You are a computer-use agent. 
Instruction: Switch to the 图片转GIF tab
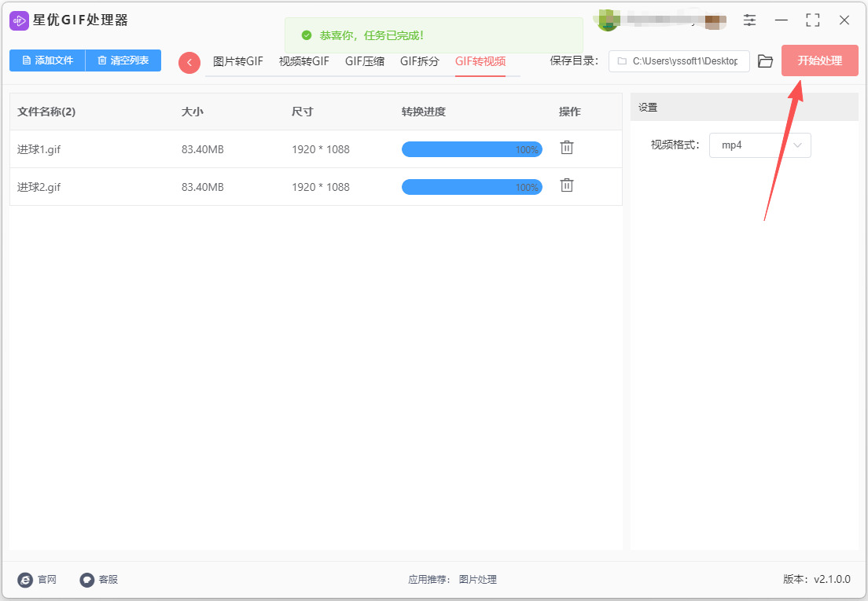(x=237, y=61)
